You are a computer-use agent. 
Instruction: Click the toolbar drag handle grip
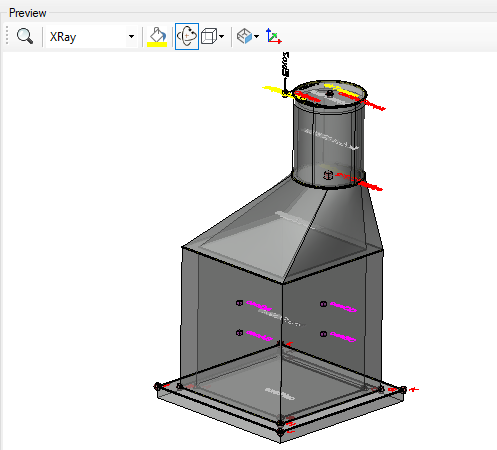pyautogui.click(x=7, y=36)
